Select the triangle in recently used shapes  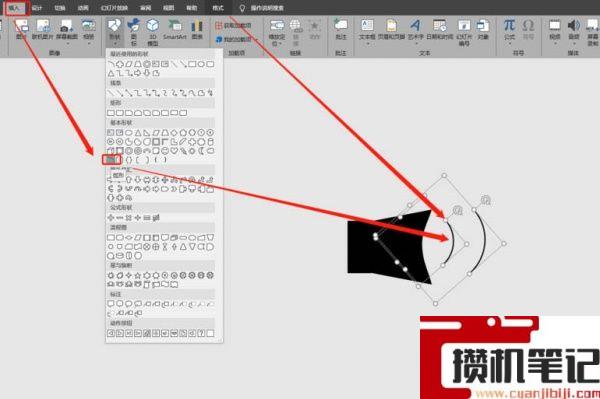(111, 73)
